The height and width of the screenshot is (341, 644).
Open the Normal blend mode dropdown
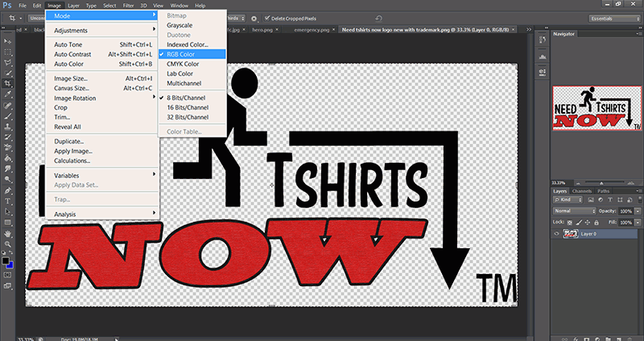(574, 210)
